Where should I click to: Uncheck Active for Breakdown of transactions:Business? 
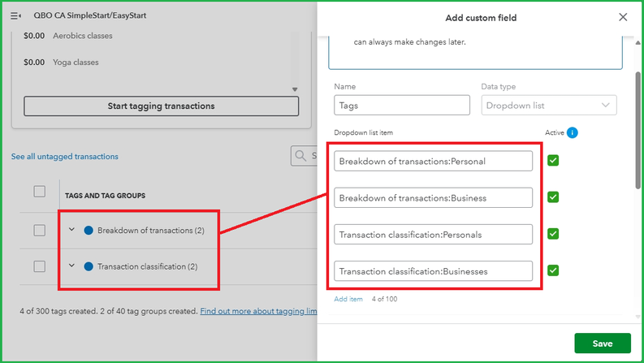tap(553, 197)
